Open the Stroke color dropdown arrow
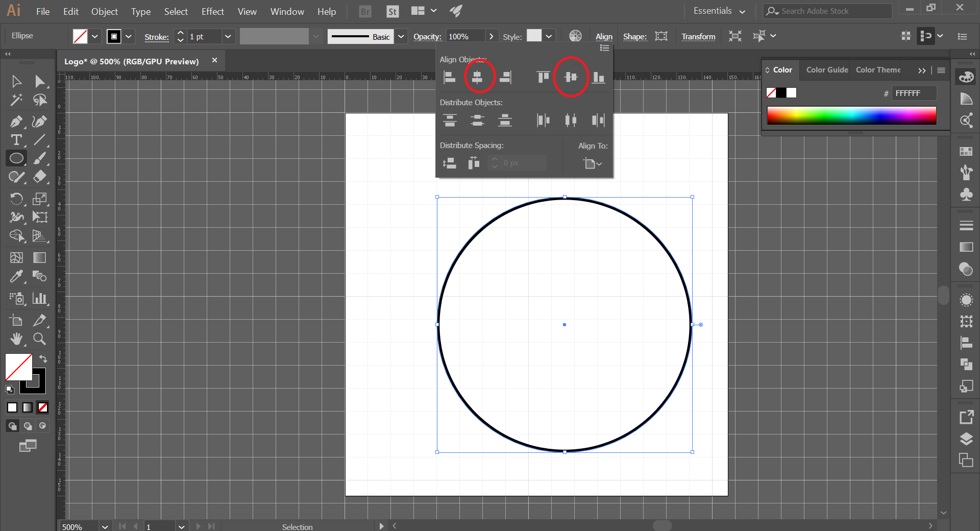The width and height of the screenshot is (980, 531). tap(129, 37)
